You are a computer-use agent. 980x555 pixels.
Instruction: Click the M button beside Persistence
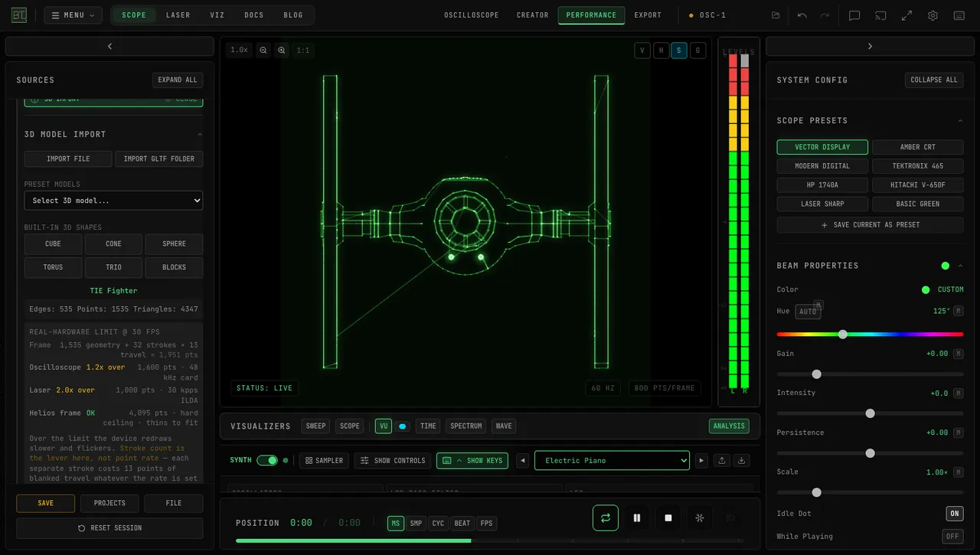[958, 433]
